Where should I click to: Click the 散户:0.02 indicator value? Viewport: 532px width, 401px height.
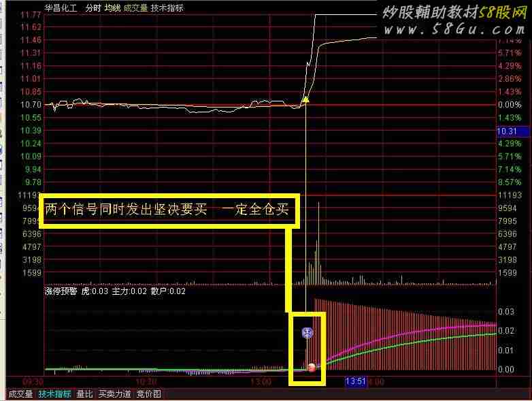pyautogui.click(x=168, y=291)
